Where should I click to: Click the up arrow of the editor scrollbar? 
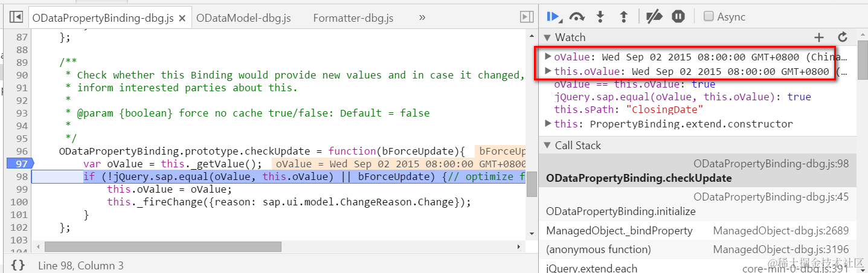coord(532,35)
